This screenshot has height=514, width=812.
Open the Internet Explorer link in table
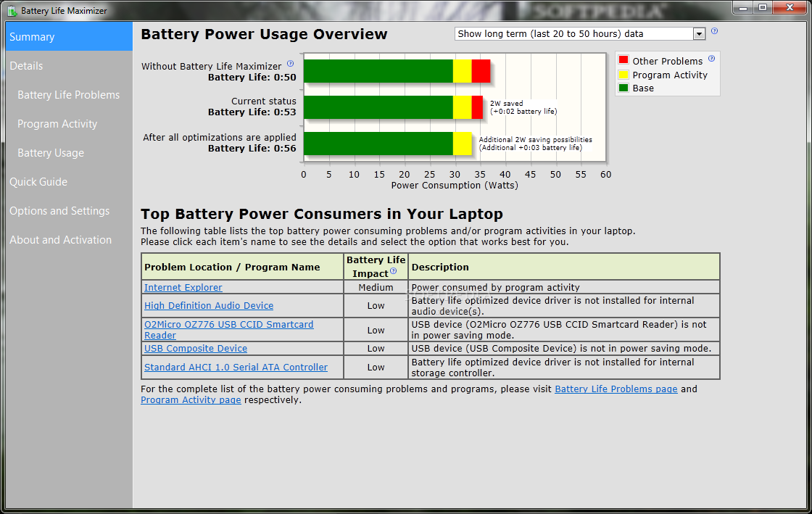183,287
